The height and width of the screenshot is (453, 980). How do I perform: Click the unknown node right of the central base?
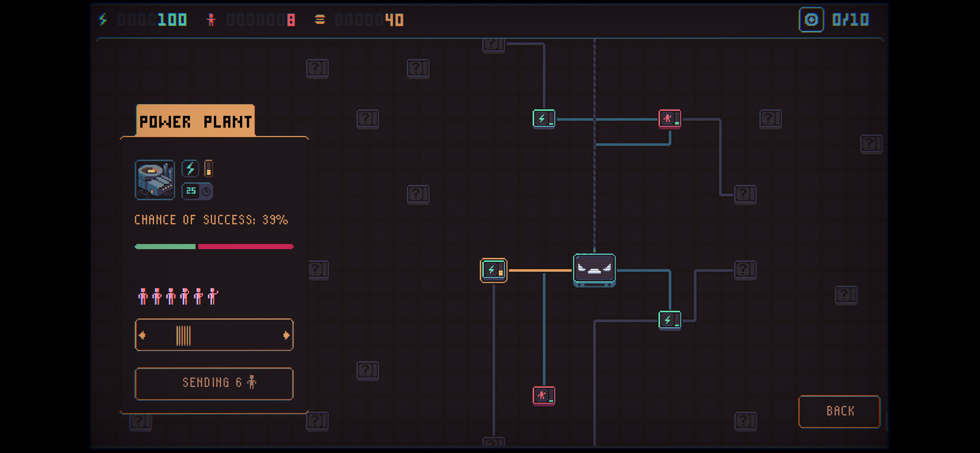coord(745,270)
